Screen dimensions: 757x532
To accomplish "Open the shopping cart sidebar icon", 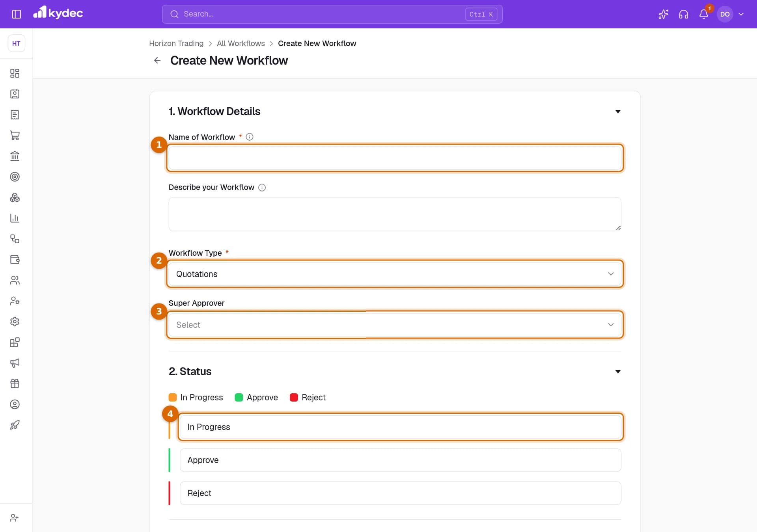I will [15, 135].
